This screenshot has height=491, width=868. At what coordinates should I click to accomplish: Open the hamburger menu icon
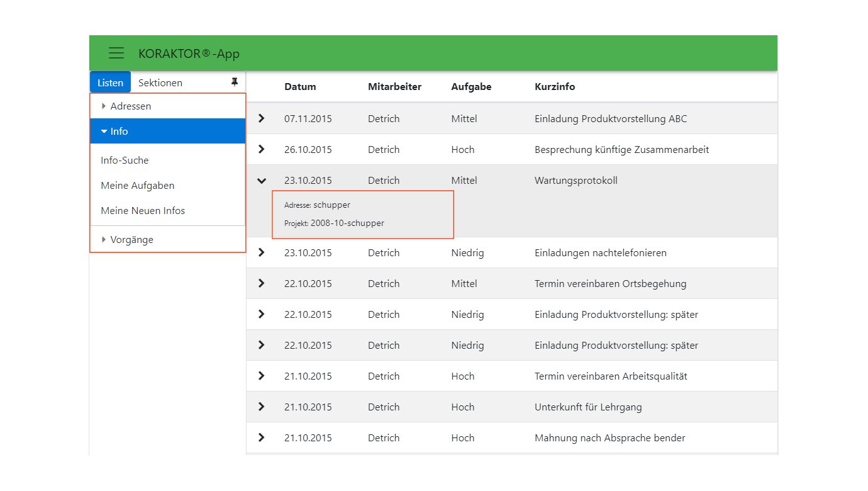click(116, 53)
